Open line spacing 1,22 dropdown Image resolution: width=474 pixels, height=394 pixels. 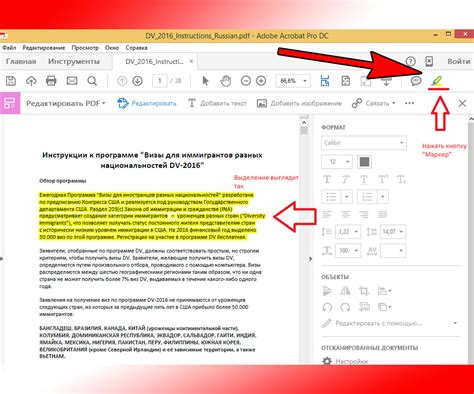pyautogui.click(x=348, y=231)
